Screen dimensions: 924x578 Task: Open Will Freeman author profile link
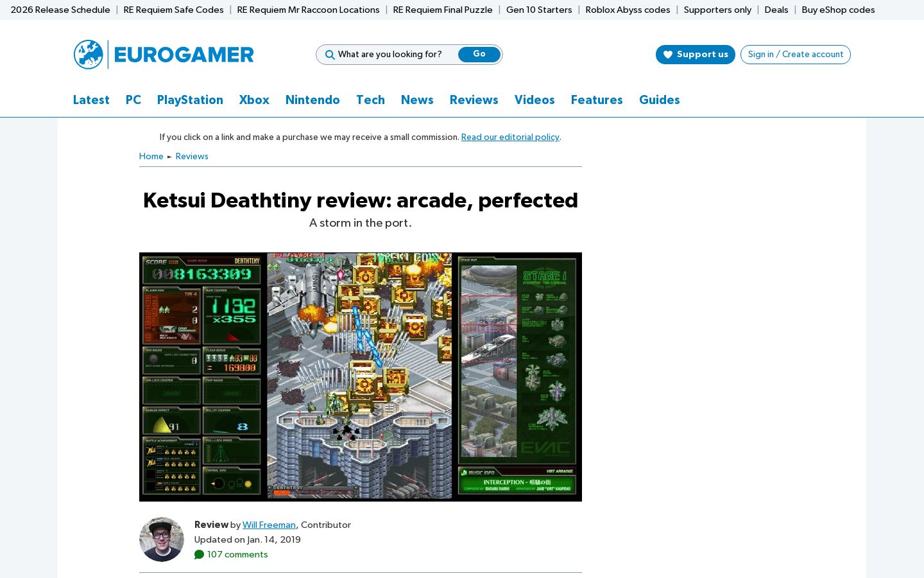tap(269, 525)
